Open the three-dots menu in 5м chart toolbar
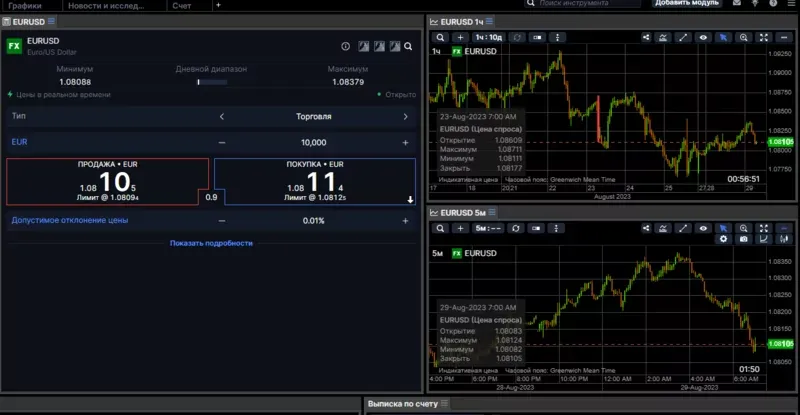Viewport: 800px width, 415px height. [556, 228]
